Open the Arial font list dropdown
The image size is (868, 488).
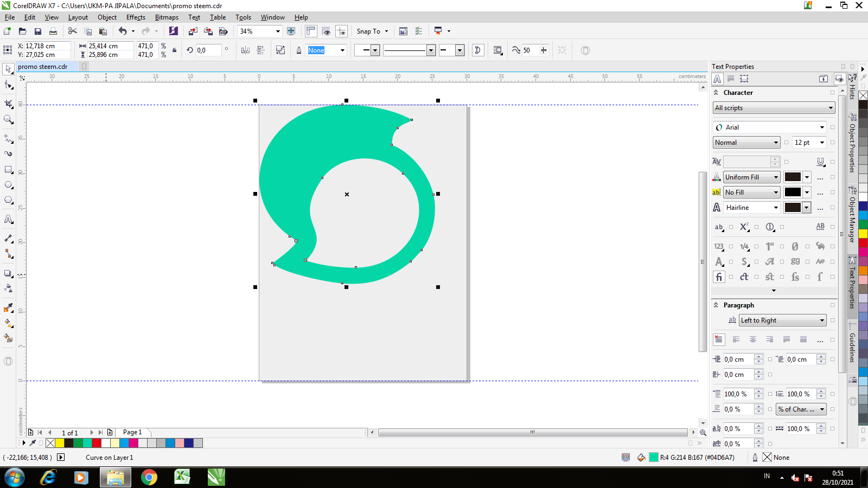(x=822, y=127)
